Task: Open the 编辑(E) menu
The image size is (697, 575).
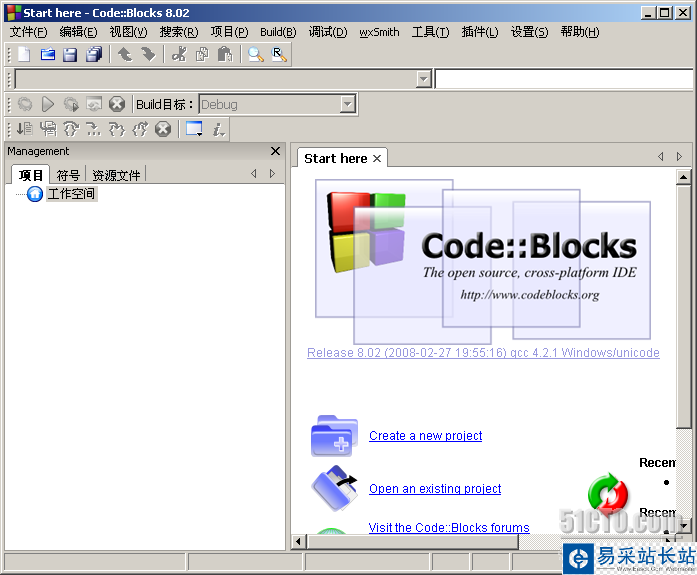Action: pyautogui.click(x=78, y=32)
